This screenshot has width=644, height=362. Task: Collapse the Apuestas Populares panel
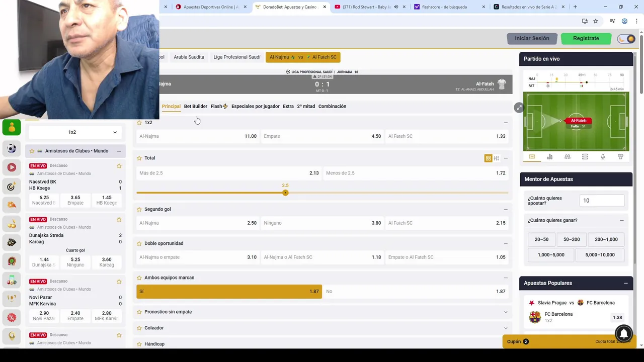click(626, 283)
